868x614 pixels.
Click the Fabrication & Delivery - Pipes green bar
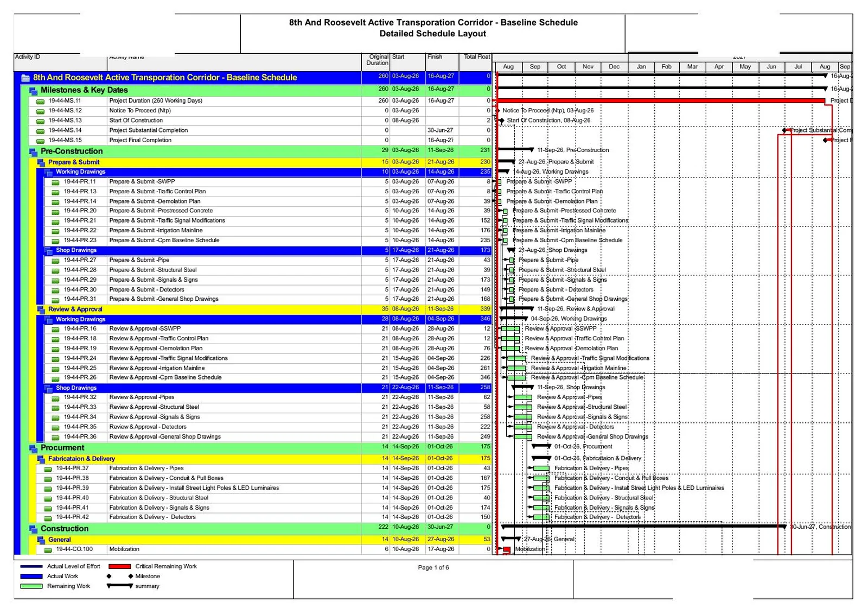pos(541,468)
